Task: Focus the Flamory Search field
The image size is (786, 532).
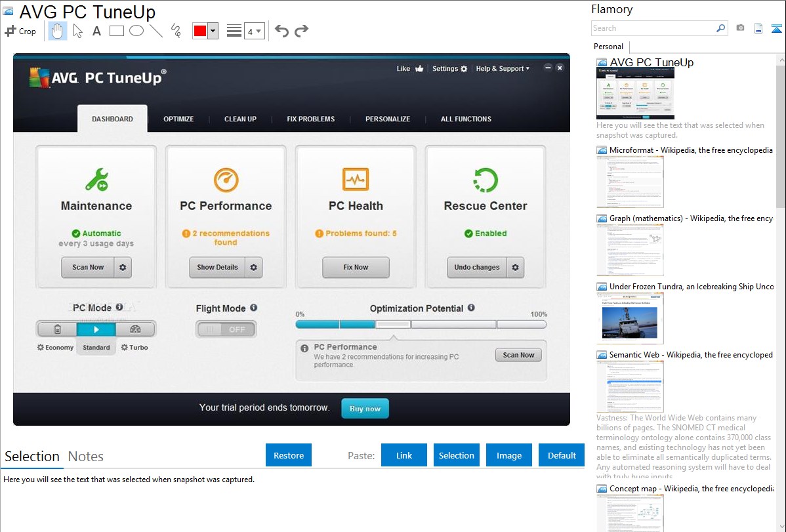Action: [653, 29]
